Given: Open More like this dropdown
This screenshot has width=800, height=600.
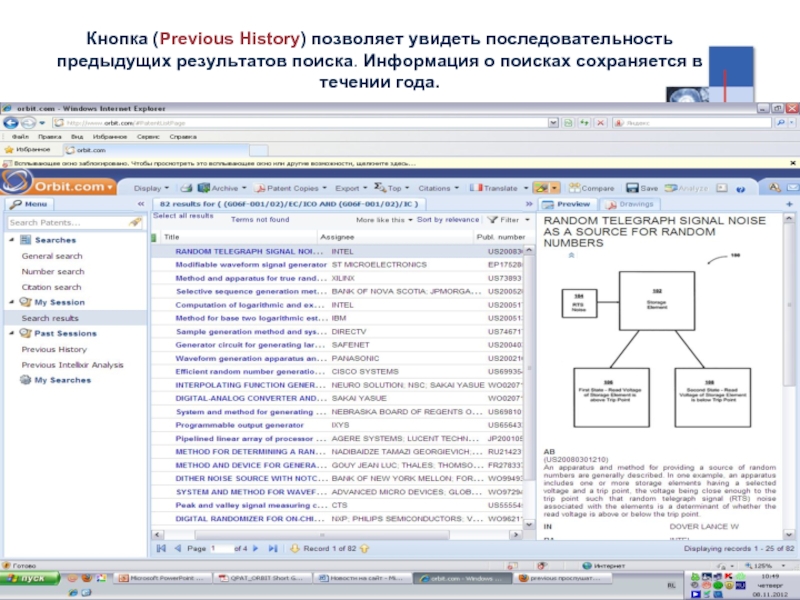Looking at the screenshot, I should 384,220.
